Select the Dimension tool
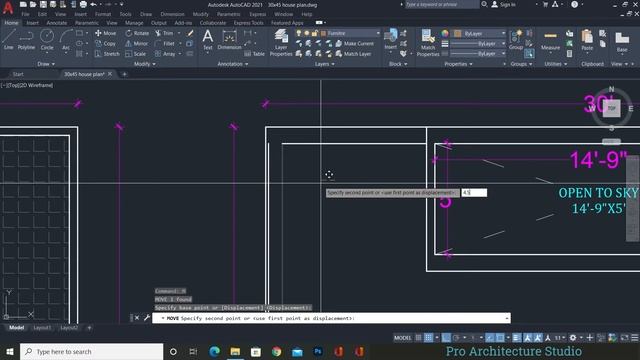 [x=229, y=40]
